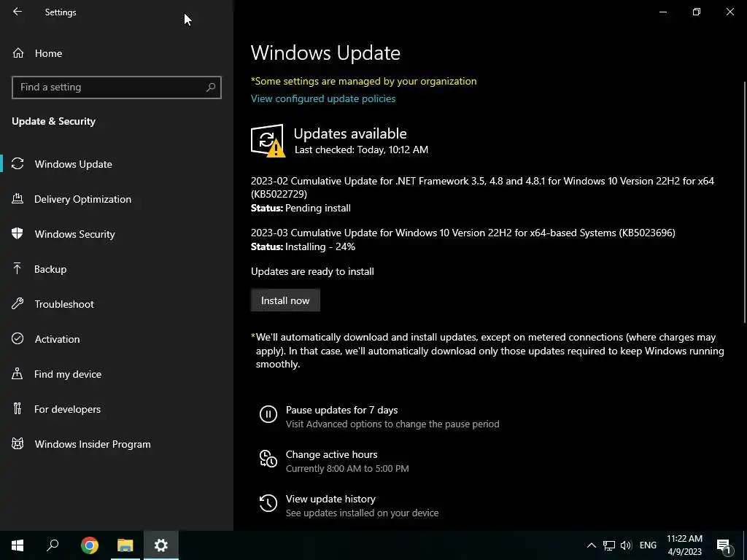The width and height of the screenshot is (747, 560).
Task: Click the For developers tools icon
Action: (18, 409)
